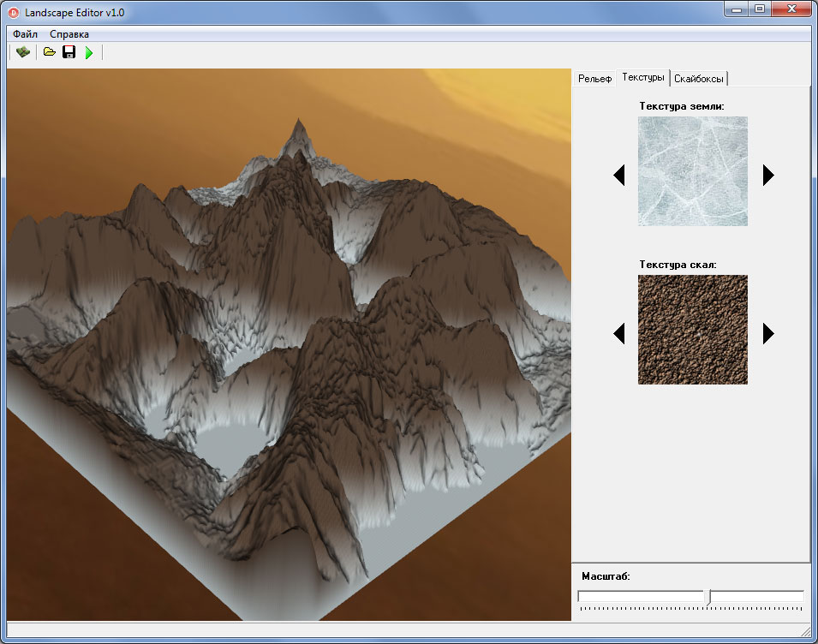818x644 pixels.
Task: Click the open folder toolbar icon
Action: pos(50,51)
